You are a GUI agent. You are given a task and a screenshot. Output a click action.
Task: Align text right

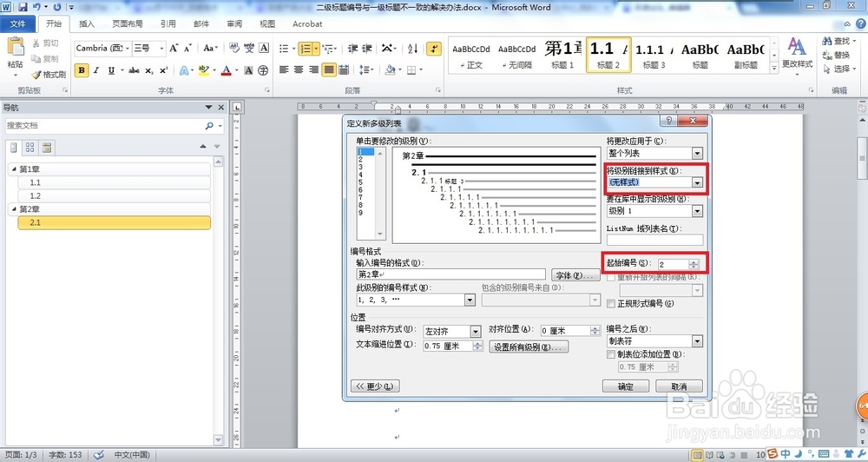314,69
